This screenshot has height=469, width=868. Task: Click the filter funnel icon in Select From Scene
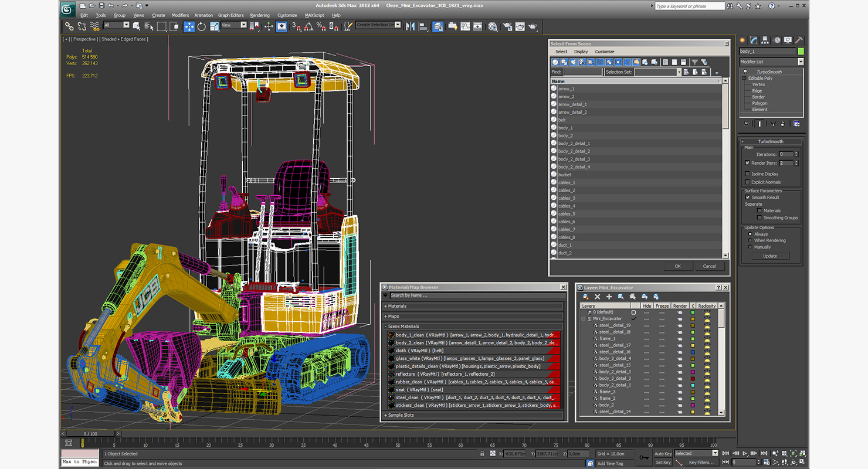click(694, 62)
